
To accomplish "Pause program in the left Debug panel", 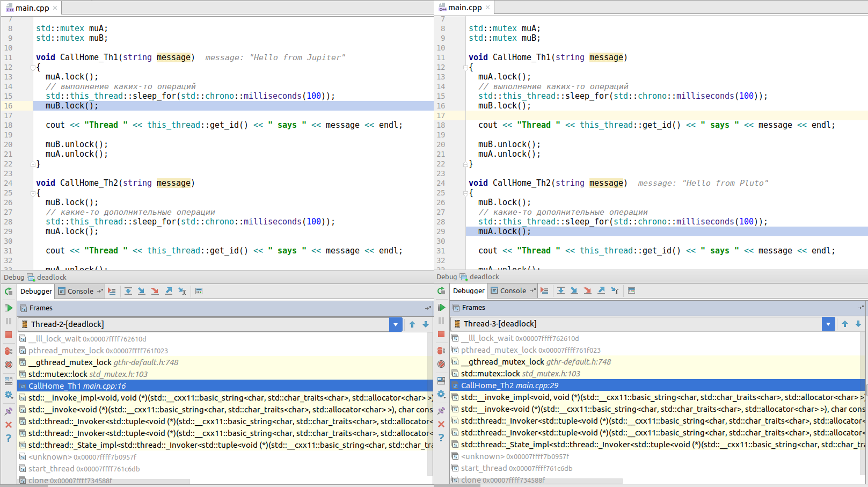I will click(9, 321).
